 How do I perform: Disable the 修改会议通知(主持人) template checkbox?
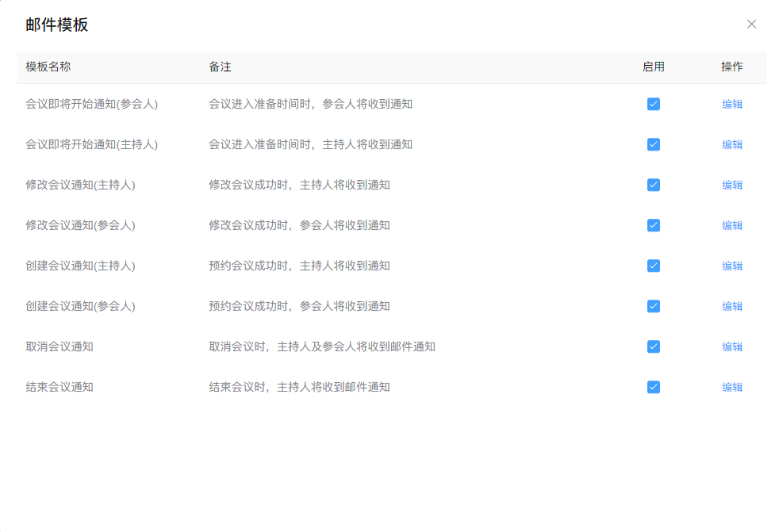pyautogui.click(x=653, y=185)
